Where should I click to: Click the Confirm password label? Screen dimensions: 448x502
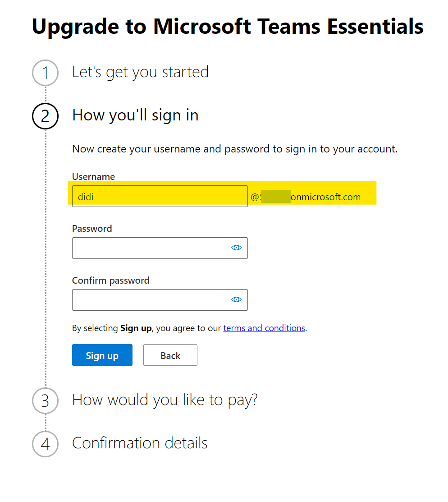click(111, 281)
